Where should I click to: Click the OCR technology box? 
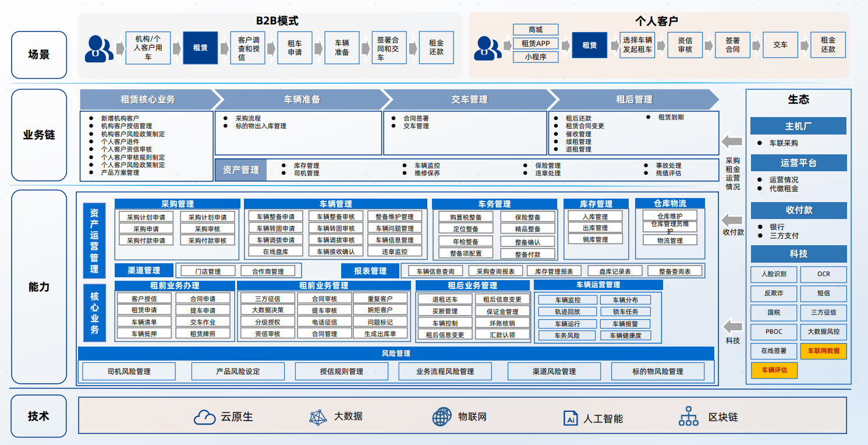pyautogui.click(x=823, y=274)
